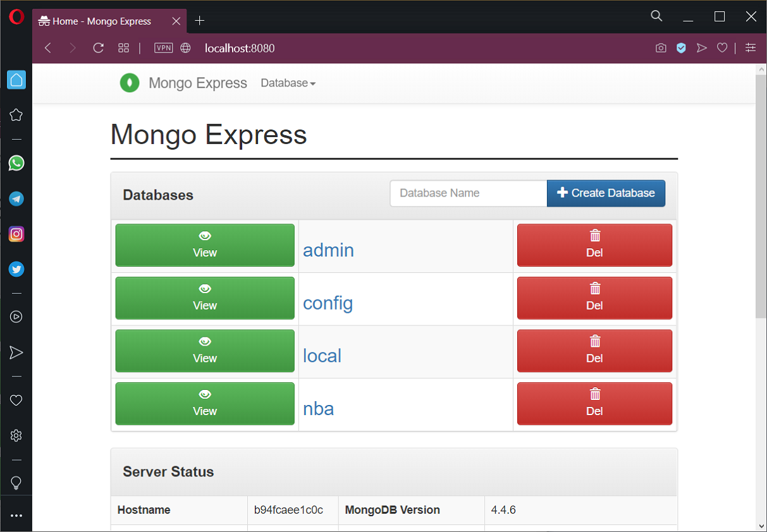Click the send to My Flow icon
Screen dimensions: 767x532
(x=701, y=48)
